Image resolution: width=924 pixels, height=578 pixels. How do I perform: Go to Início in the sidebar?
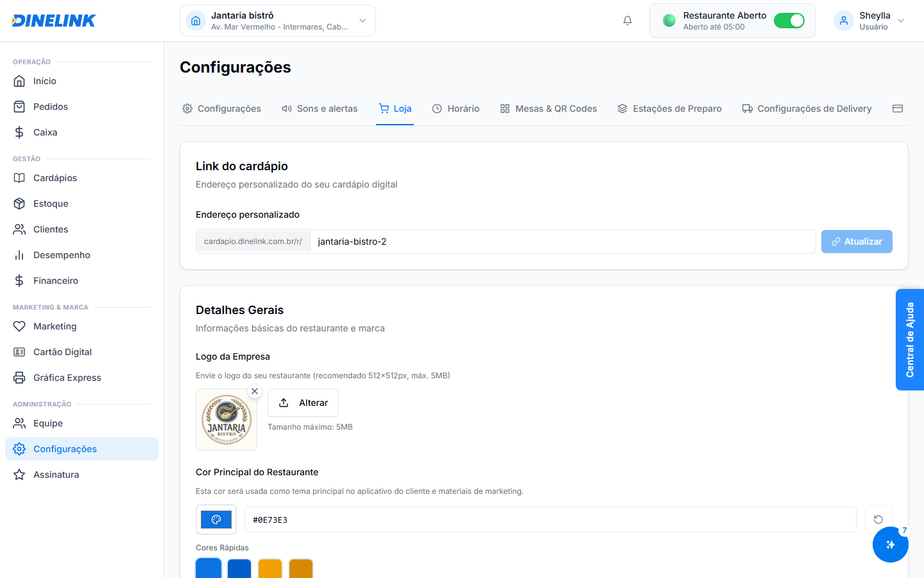coord(81,81)
